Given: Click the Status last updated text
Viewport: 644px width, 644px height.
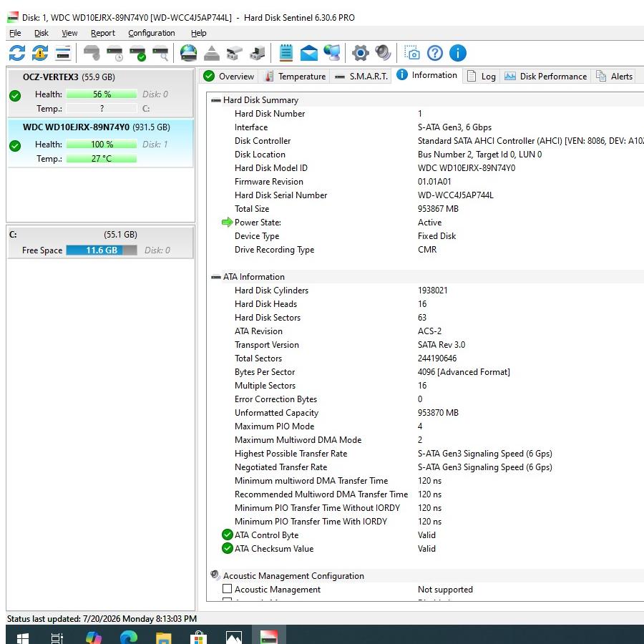Looking at the screenshot, I should click(102, 618).
